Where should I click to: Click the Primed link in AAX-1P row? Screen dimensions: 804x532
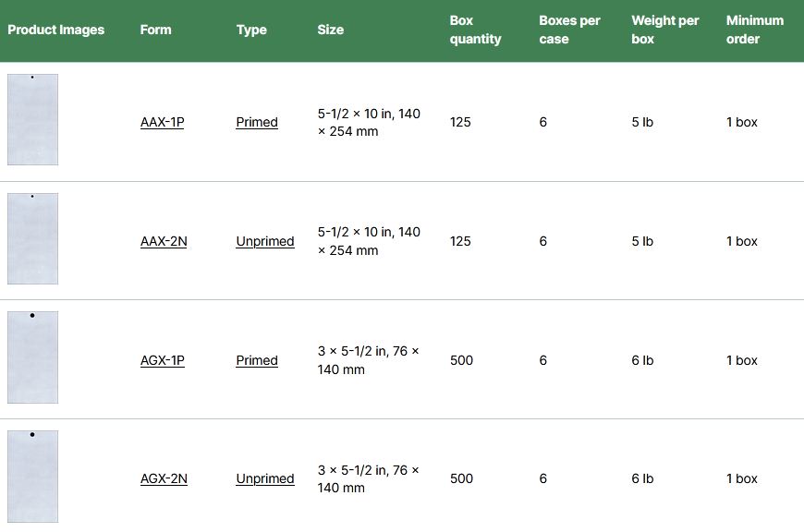257,122
